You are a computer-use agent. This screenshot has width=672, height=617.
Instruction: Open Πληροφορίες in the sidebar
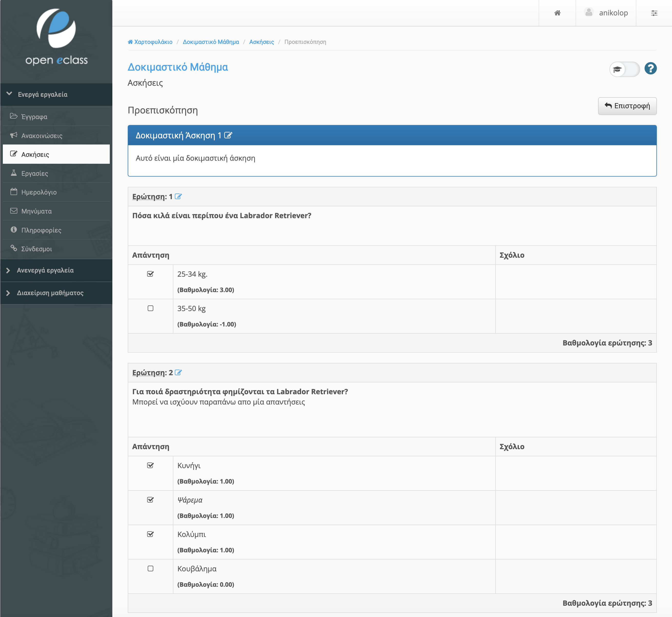tap(56, 230)
